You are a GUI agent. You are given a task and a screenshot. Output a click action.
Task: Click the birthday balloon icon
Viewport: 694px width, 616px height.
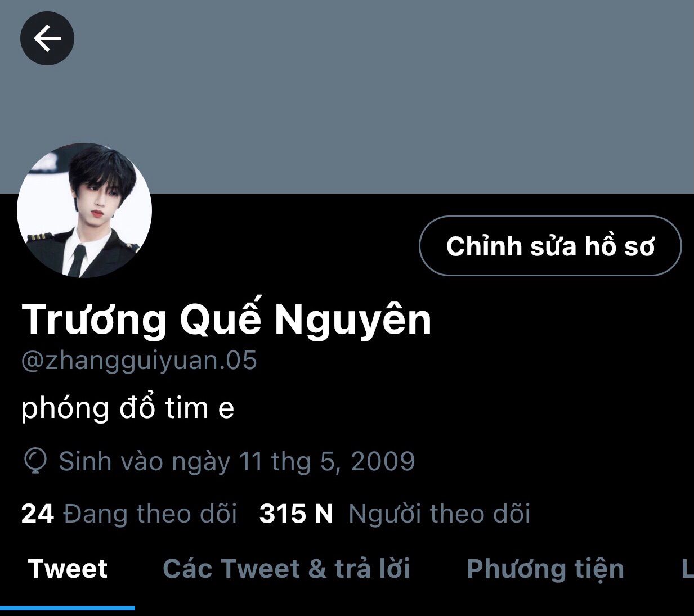coord(35,461)
